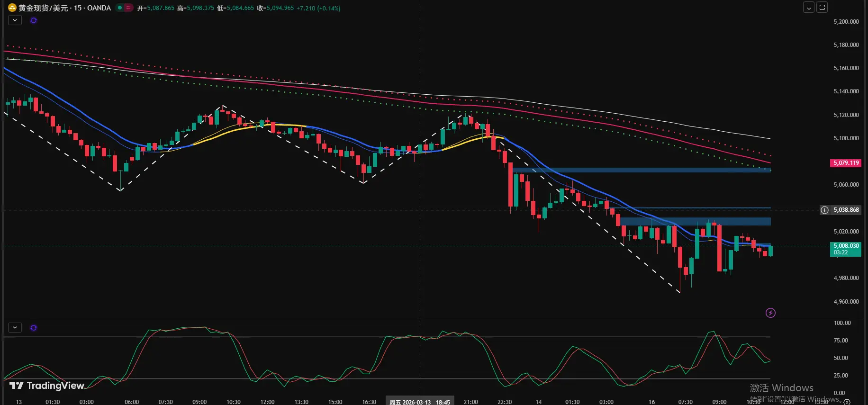The image size is (868, 405).
Task: Click the high price value 5,098.375
Action: tap(200, 8)
